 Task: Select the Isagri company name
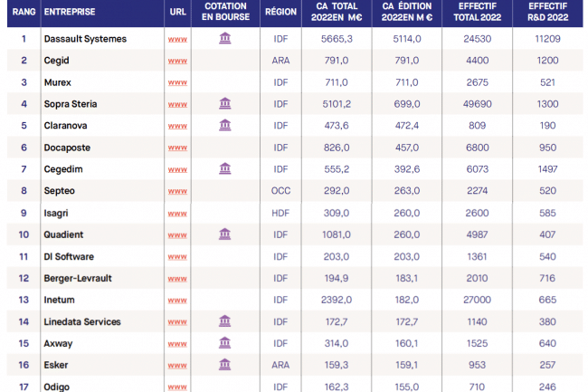coord(56,214)
